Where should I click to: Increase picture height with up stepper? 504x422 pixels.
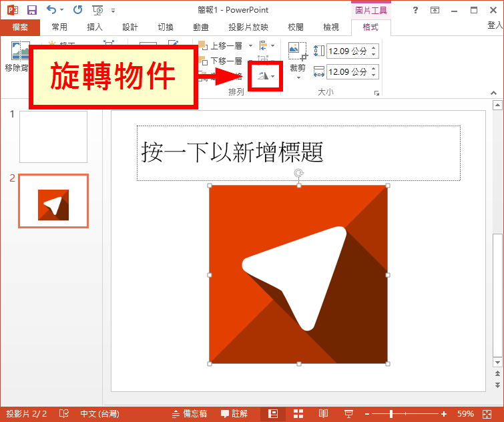[x=374, y=48]
